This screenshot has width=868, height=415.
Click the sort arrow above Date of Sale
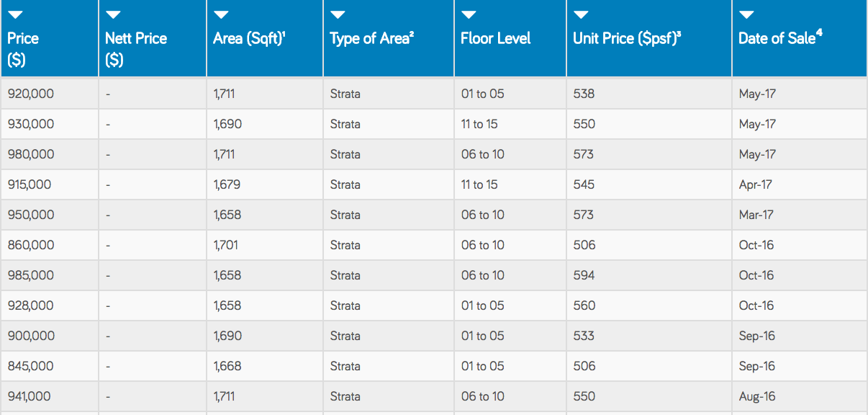click(x=746, y=15)
